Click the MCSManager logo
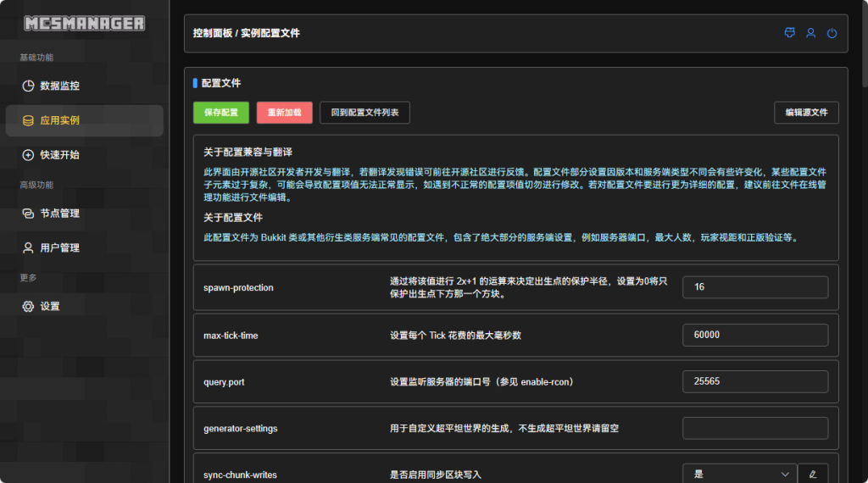This screenshot has height=483, width=868. [84, 23]
